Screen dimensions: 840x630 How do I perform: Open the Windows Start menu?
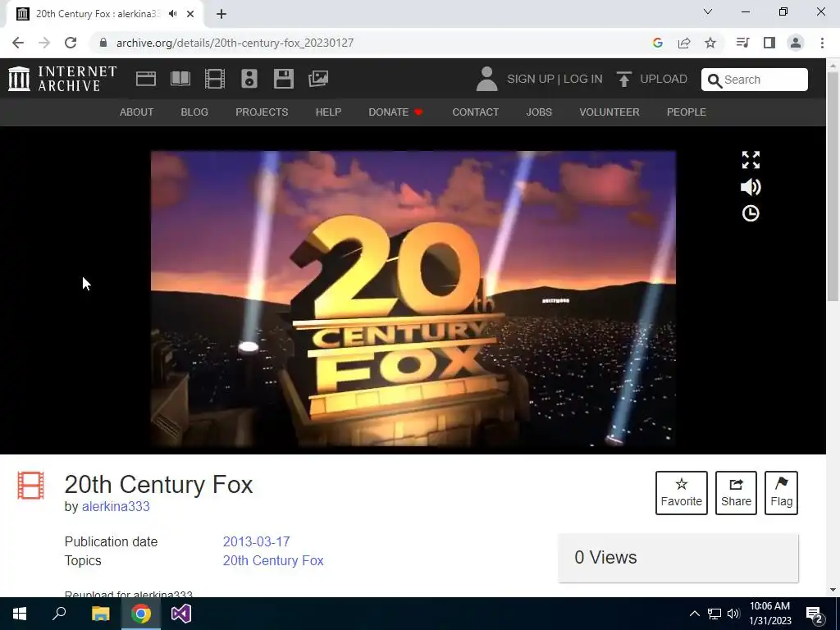point(20,614)
